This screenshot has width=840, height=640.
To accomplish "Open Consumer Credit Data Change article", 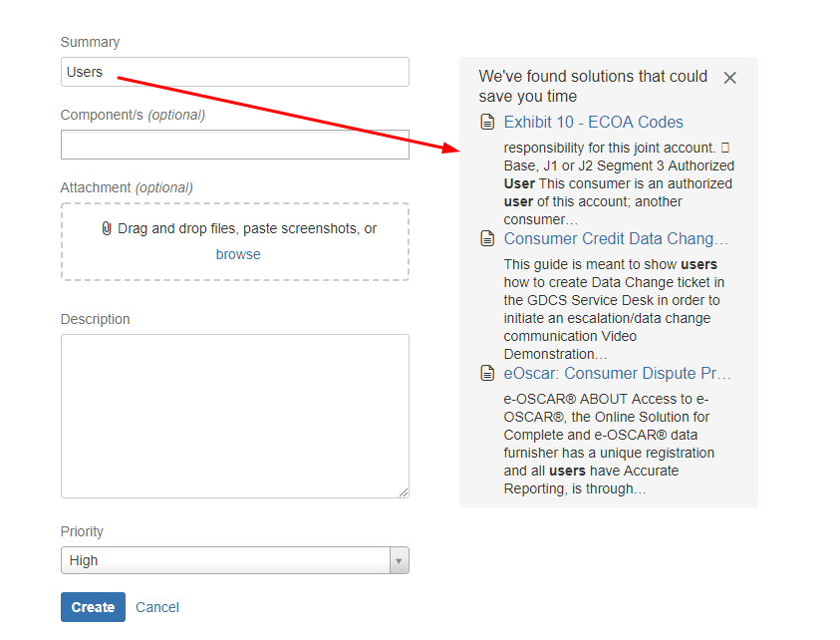I will coord(616,238).
